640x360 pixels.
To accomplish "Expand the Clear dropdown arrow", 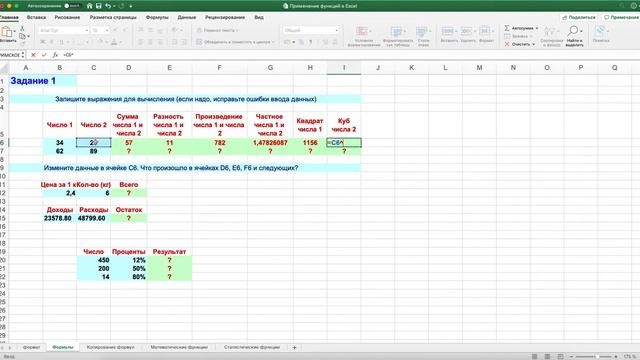I will (533, 44).
